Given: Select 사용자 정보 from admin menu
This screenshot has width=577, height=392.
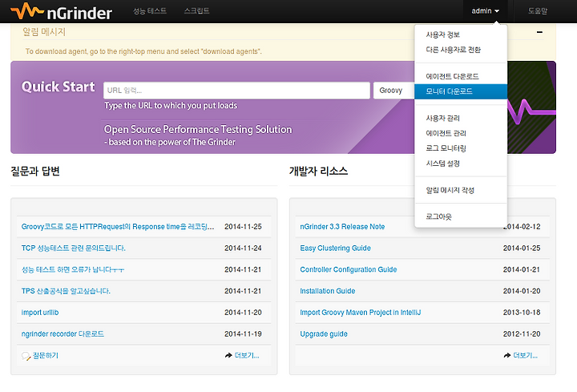Looking at the screenshot, I should click(461, 34).
